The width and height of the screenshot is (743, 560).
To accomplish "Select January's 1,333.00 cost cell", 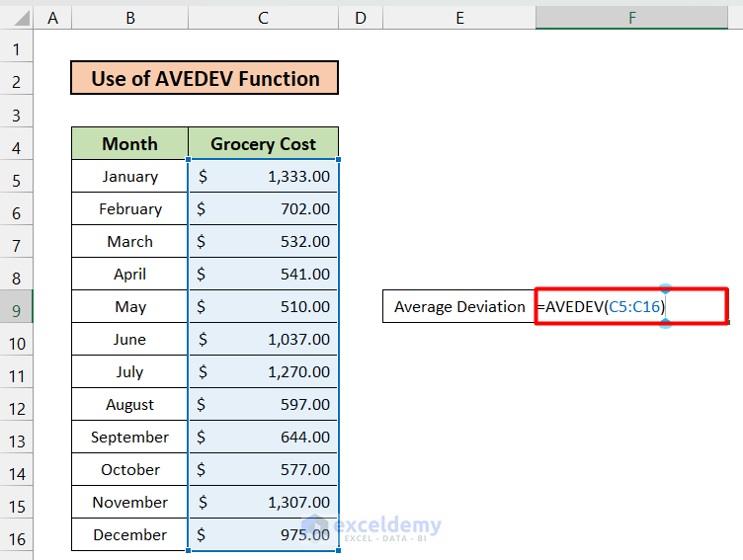I will 263,177.
